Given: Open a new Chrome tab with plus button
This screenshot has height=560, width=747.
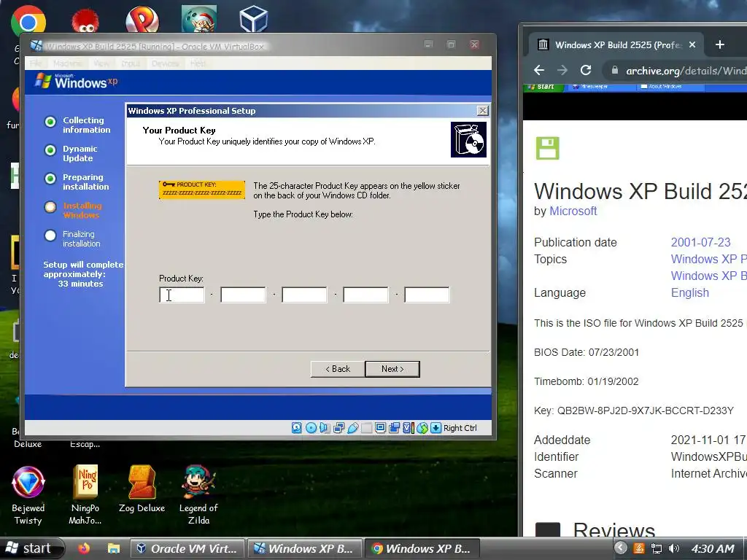Looking at the screenshot, I should tap(720, 44).
